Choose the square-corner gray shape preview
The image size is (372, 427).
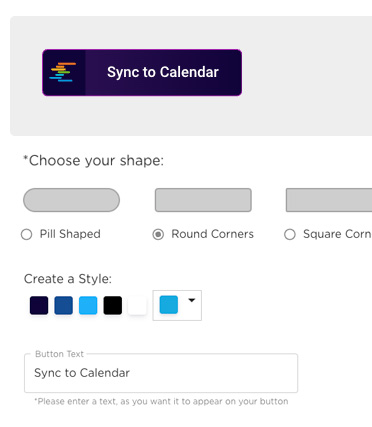pos(329,200)
